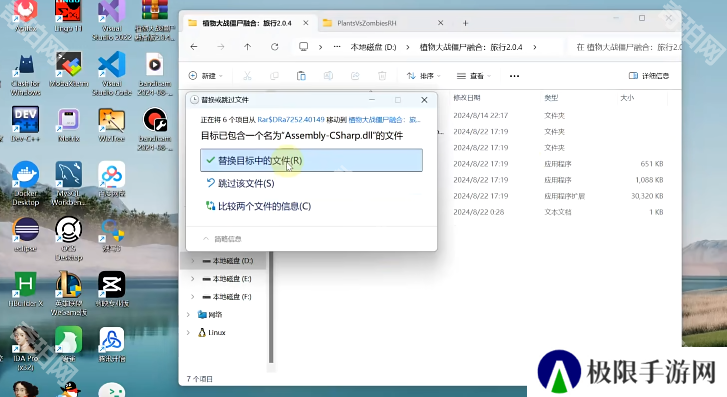Screen dimensions: 727x397
Task: Open the eclipse desktop shortcut
Action: (x=26, y=234)
